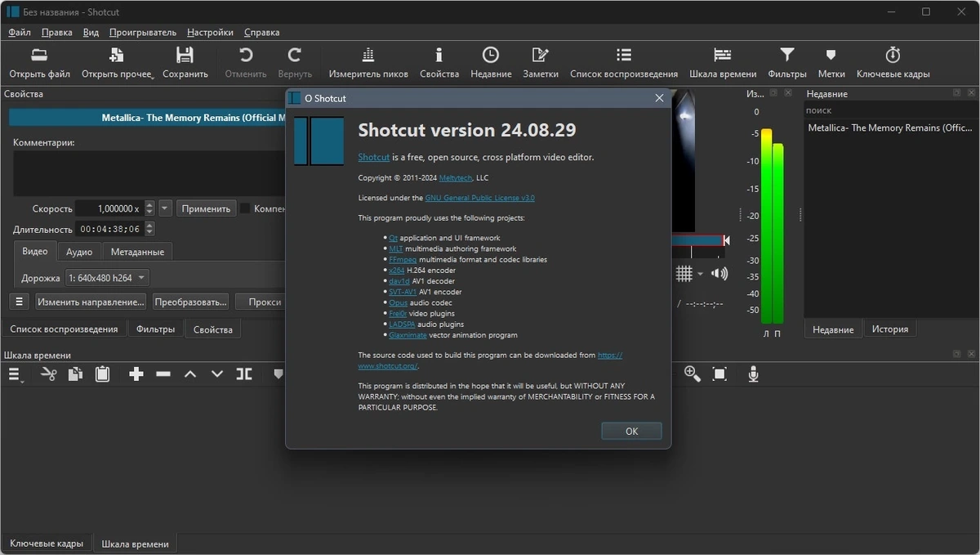This screenshot has width=980, height=555.
Task: Click the timeline paste clipboard icon
Action: pos(102,374)
